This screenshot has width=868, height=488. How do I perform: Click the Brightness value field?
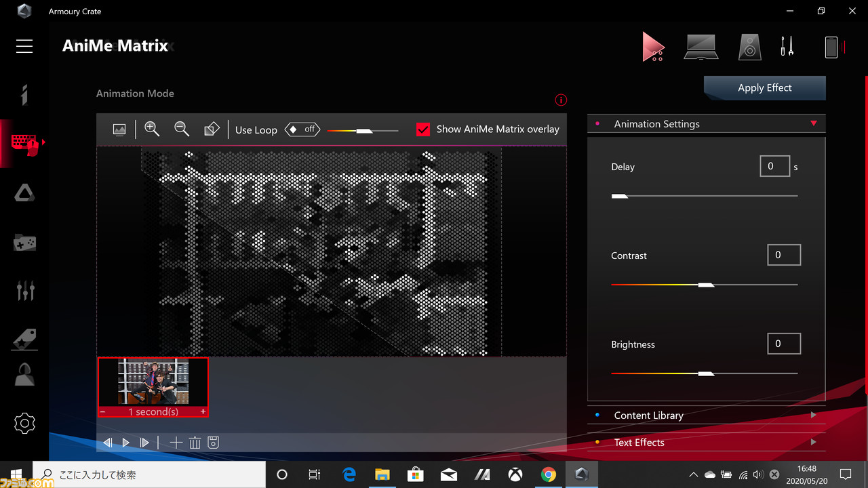784,344
